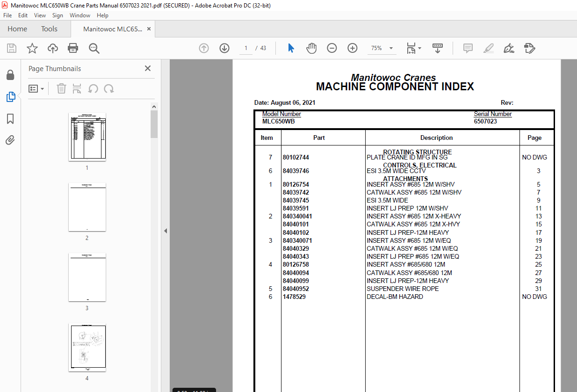Click part number 84040952

click(296, 289)
